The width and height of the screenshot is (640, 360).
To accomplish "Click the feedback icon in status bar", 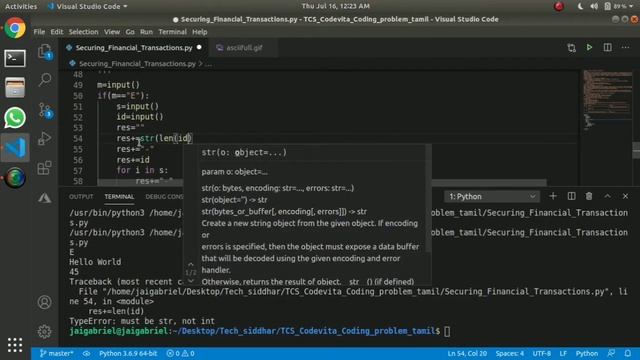I will (611, 353).
